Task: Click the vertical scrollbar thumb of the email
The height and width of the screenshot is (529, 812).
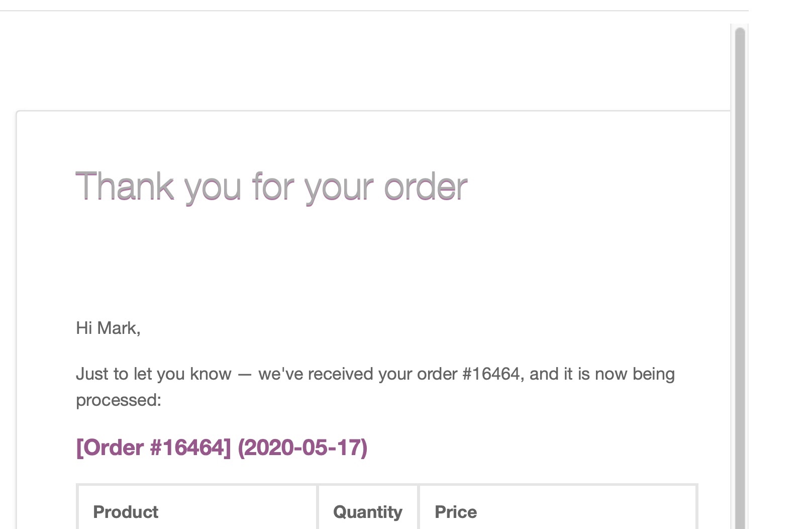Action: tap(740, 278)
